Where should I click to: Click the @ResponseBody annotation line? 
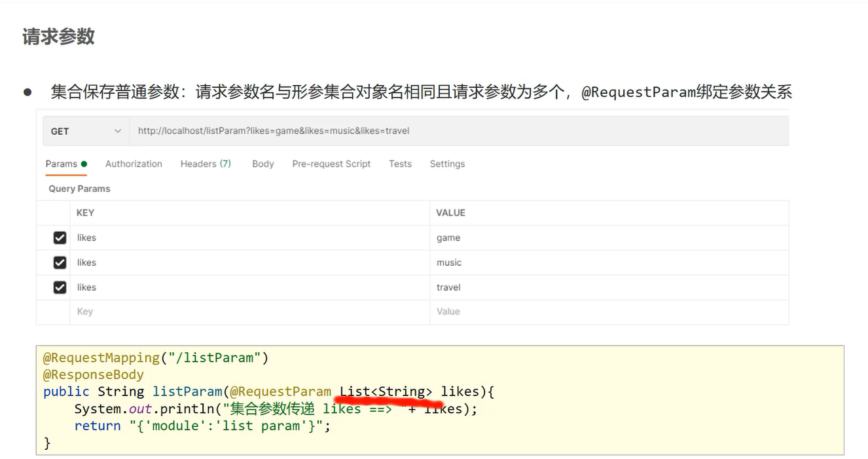94,375
